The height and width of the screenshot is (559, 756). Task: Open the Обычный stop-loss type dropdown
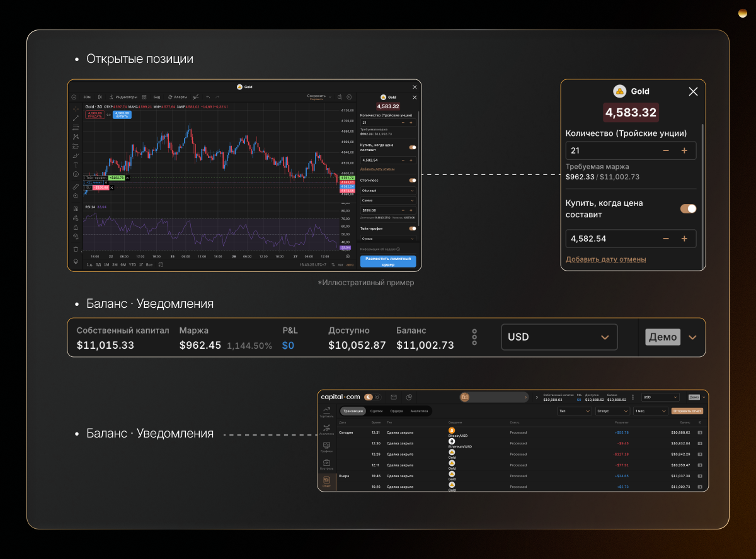point(388,191)
